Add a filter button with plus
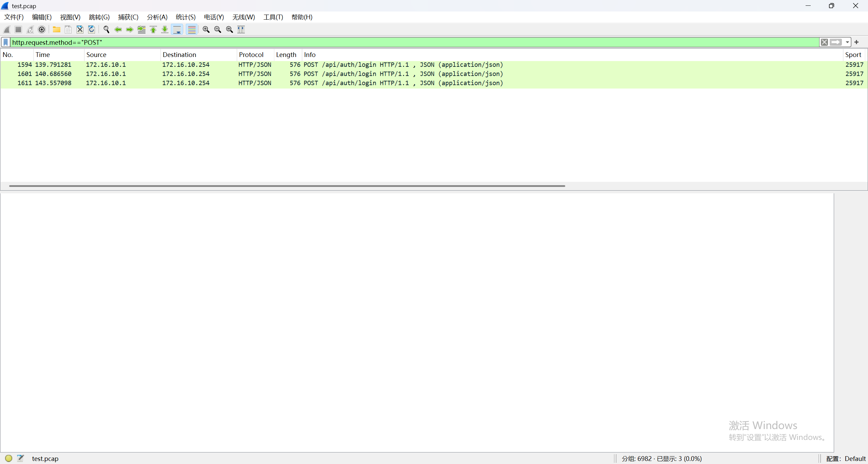The height and width of the screenshot is (464, 868). (x=856, y=42)
